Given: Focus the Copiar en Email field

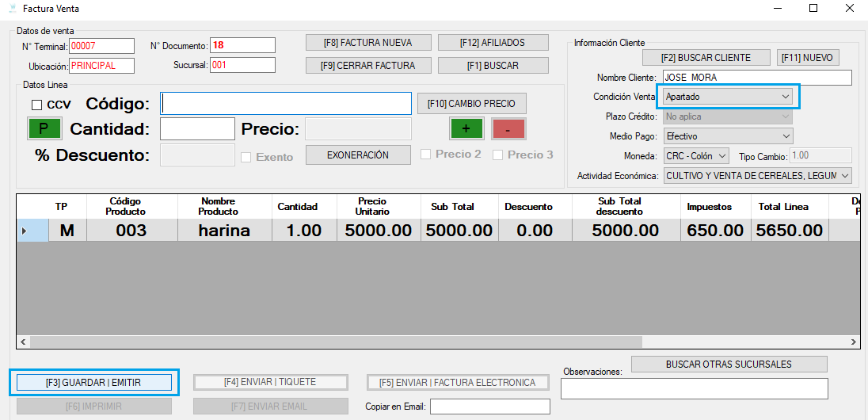Looking at the screenshot, I should coord(490,407).
